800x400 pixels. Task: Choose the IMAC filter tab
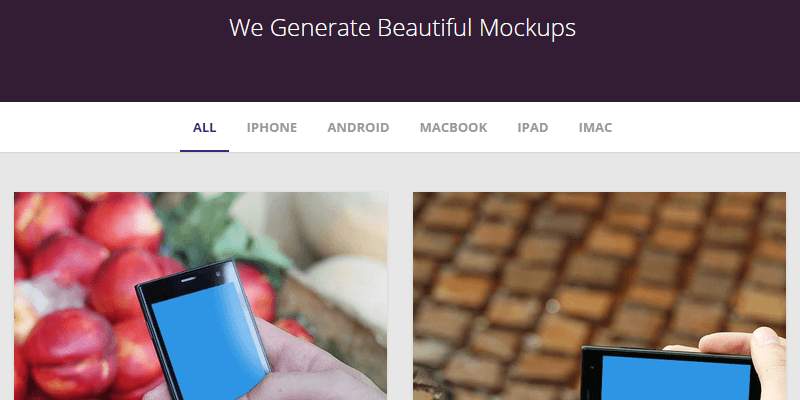point(595,127)
